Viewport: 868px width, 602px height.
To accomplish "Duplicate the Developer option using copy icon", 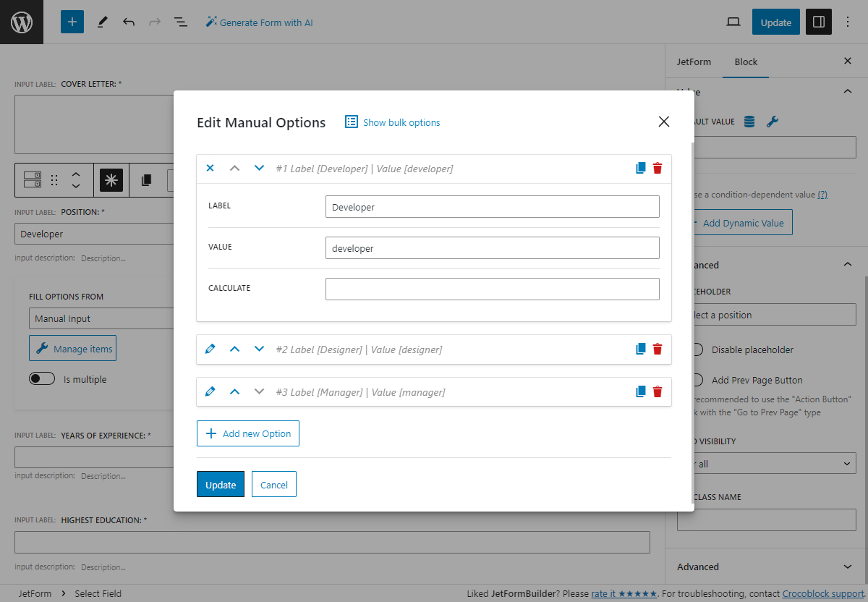I will tap(639, 167).
